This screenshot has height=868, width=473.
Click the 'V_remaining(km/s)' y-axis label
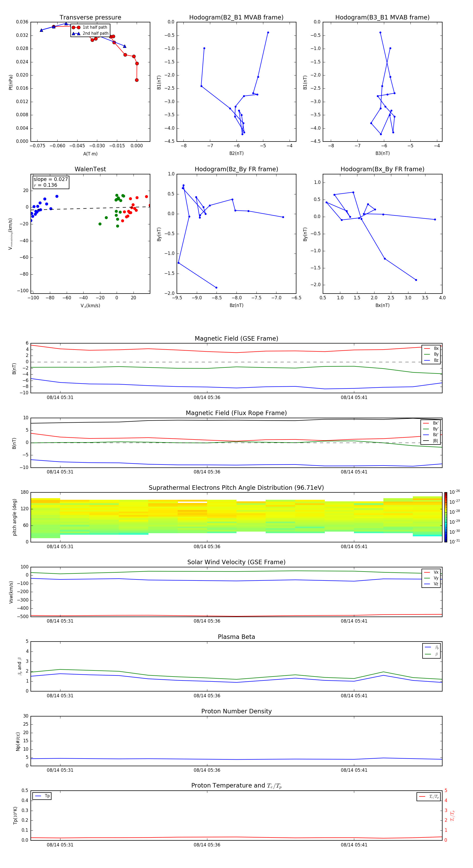pos(11,234)
